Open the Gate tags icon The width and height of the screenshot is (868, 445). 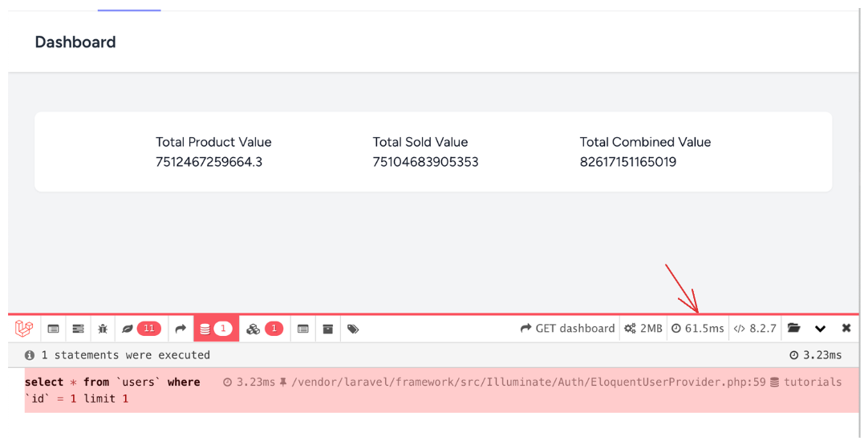pyautogui.click(x=353, y=329)
